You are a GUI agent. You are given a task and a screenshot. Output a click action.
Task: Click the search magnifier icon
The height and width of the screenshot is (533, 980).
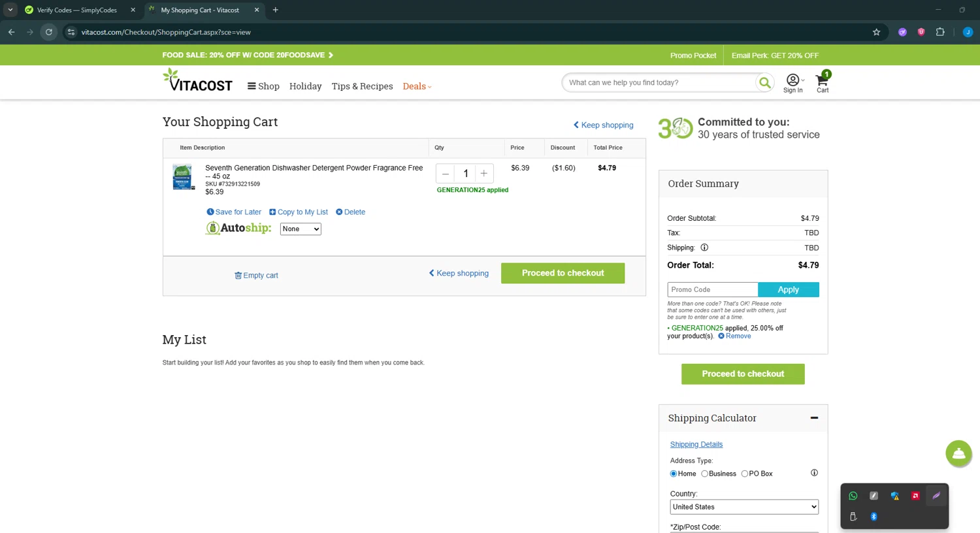click(x=764, y=83)
